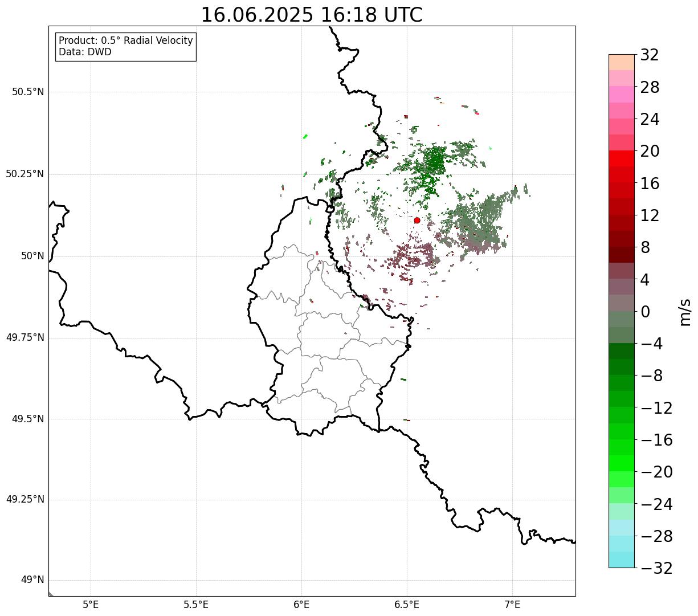Pick the peach color band at colorbar top
Viewport: 698px width, 616px height.
pyautogui.click(x=622, y=62)
